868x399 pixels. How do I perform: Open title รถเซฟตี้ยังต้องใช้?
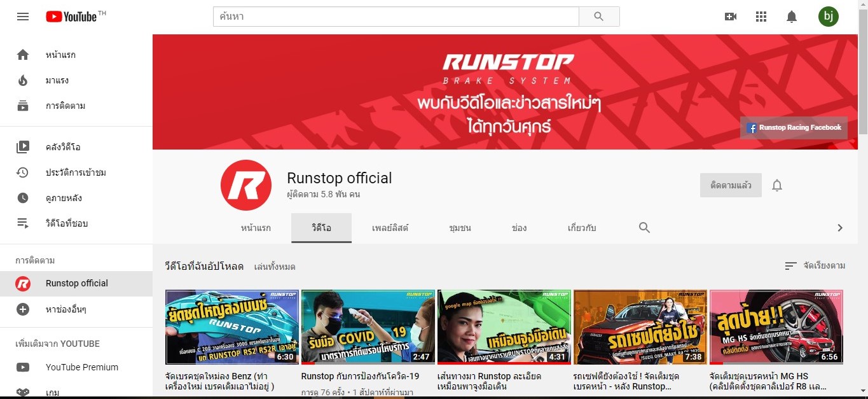click(x=626, y=381)
